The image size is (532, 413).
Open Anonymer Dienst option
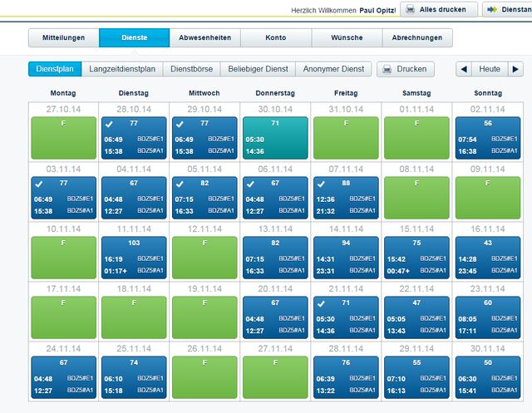point(333,69)
